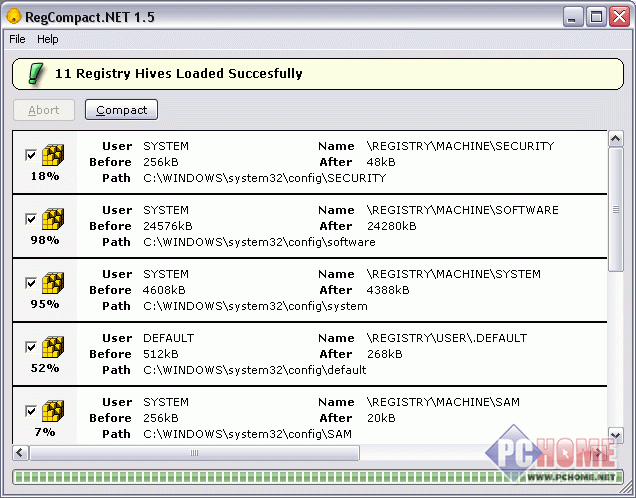Click the 512kB before size value
This screenshot has height=498, width=636.
pyautogui.click(x=161, y=354)
